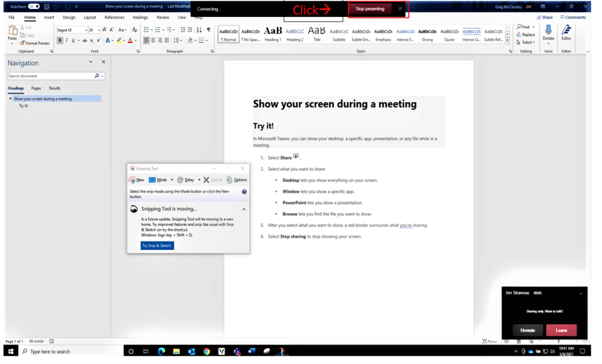602x364 pixels.
Task: Sort paragraph text A to Z
Action: (x=199, y=29)
